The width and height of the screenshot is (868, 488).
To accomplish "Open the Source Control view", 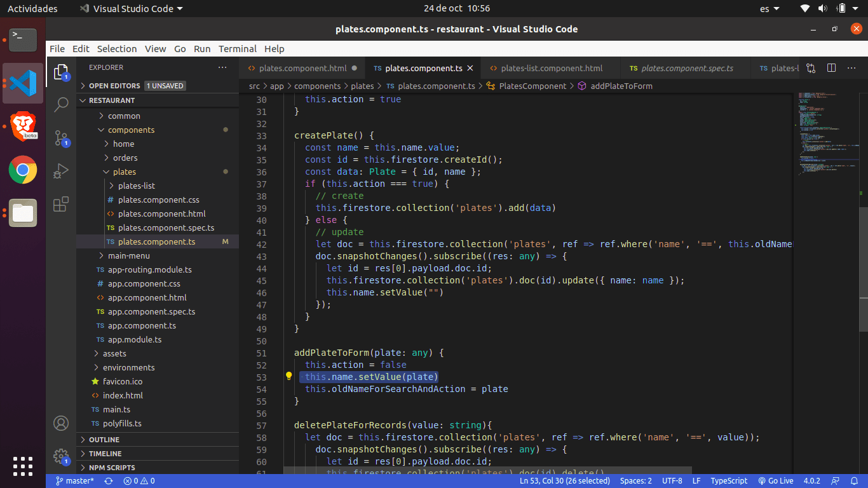I will coord(61,138).
